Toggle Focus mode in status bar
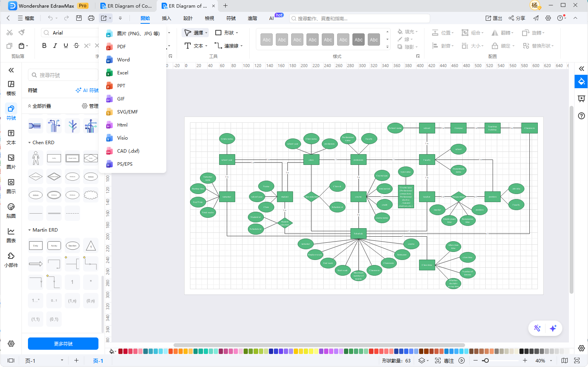This screenshot has height=367, width=588. 445,361
